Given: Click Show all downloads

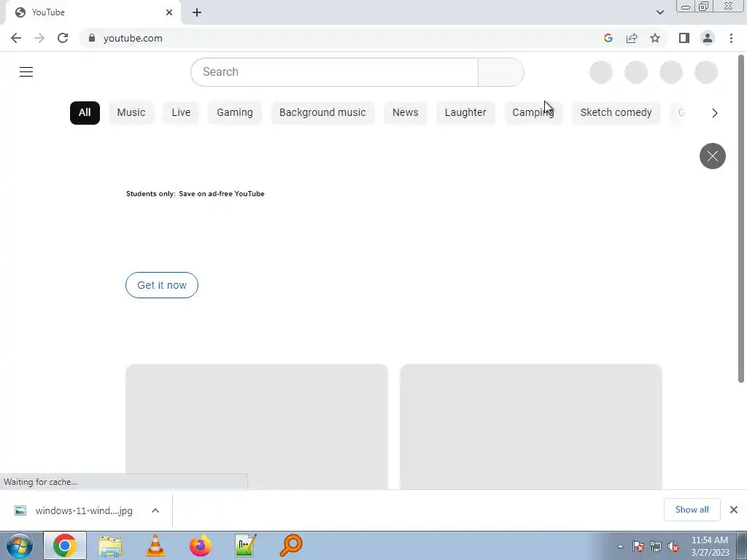Looking at the screenshot, I should [692, 510].
